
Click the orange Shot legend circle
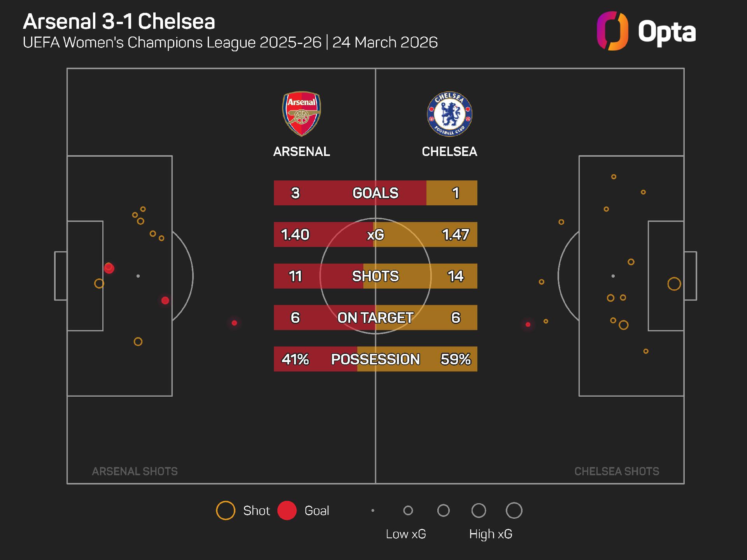(x=226, y=511)
